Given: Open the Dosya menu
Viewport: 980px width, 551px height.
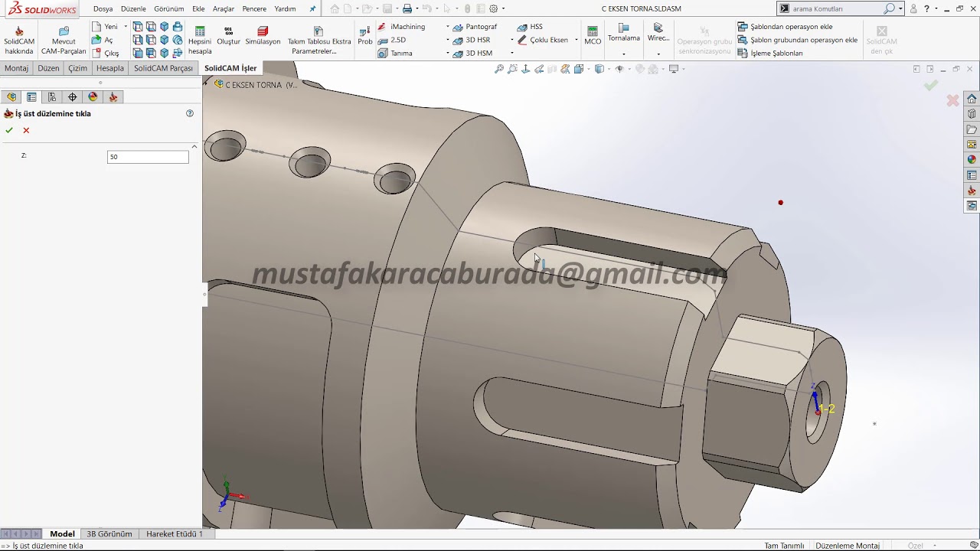Looking at the screenshot, I should click(x=103, y=9).
